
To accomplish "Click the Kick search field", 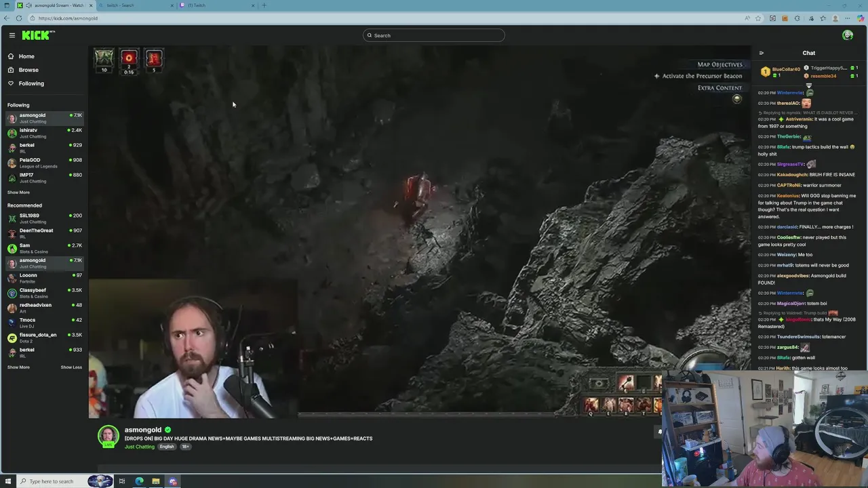I will (434, 35).
